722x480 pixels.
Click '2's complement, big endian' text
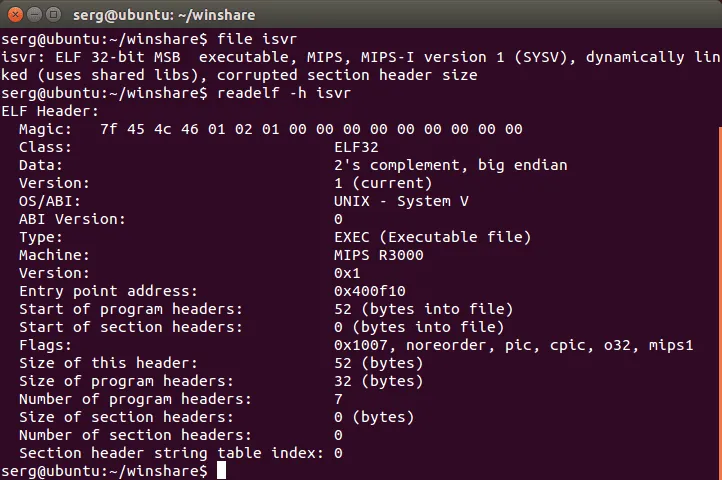pos(450,165)
